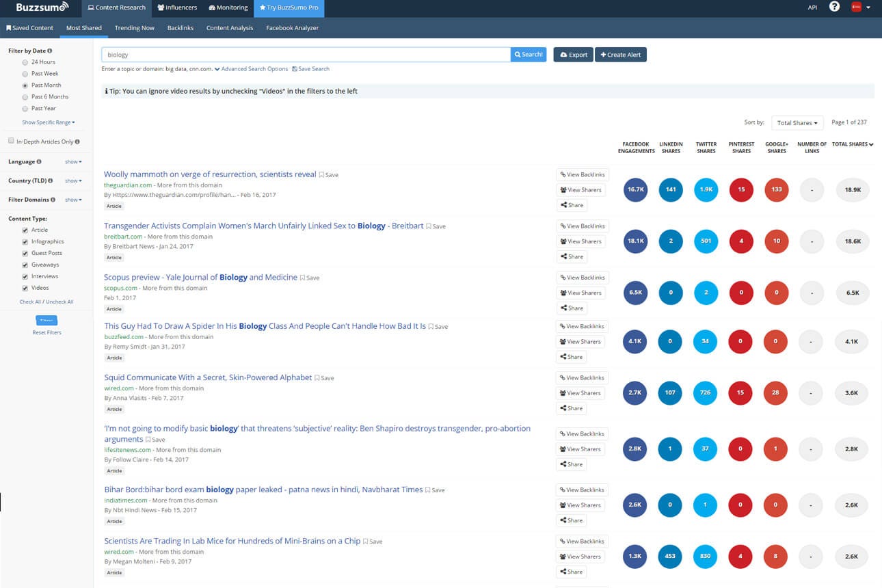Viewport: 882px width, 588px height.
Task: Uncheck the Infographics content type
Action: [25, 242]
